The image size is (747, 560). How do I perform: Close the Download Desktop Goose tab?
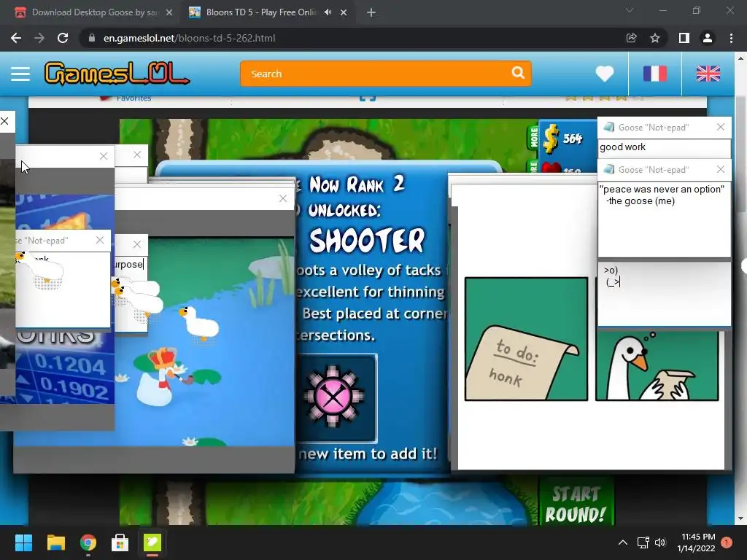coord(169,13)
